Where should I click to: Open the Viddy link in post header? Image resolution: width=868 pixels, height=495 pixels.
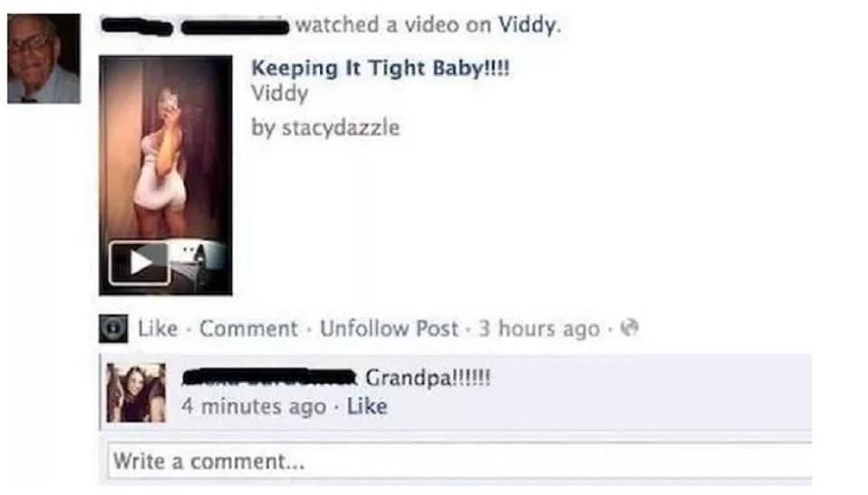pos(528,25)
